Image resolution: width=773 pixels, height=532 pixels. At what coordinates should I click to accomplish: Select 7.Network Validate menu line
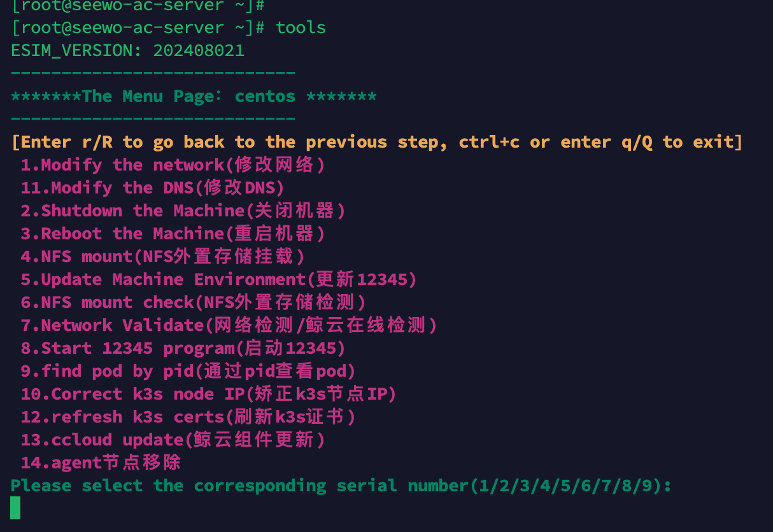point(229,325)
